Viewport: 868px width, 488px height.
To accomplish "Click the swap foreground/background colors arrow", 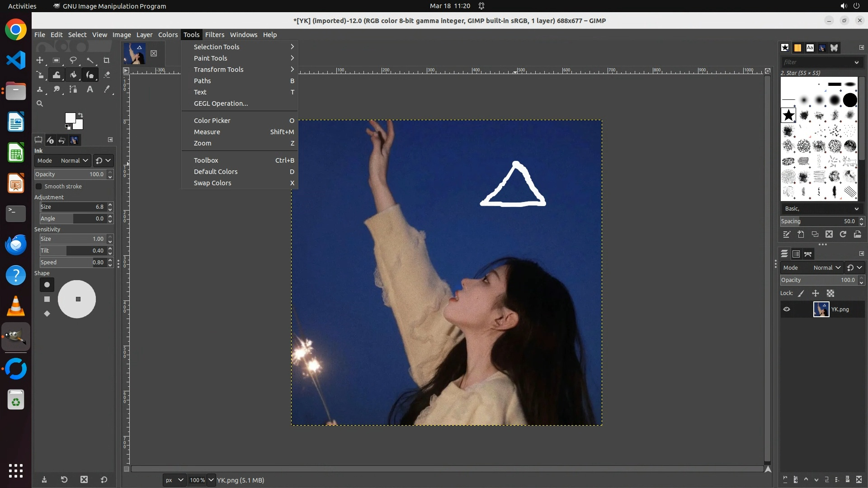I will [80, 115].
